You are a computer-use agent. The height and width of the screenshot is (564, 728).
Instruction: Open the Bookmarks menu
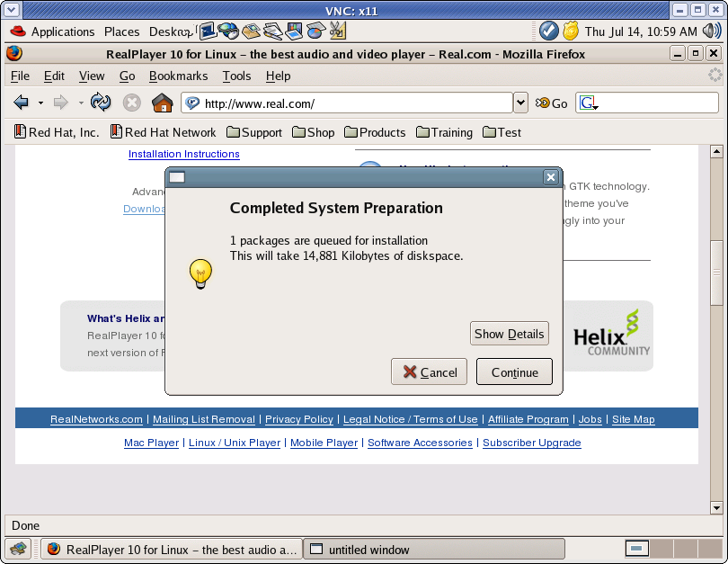tap(178, 76)
